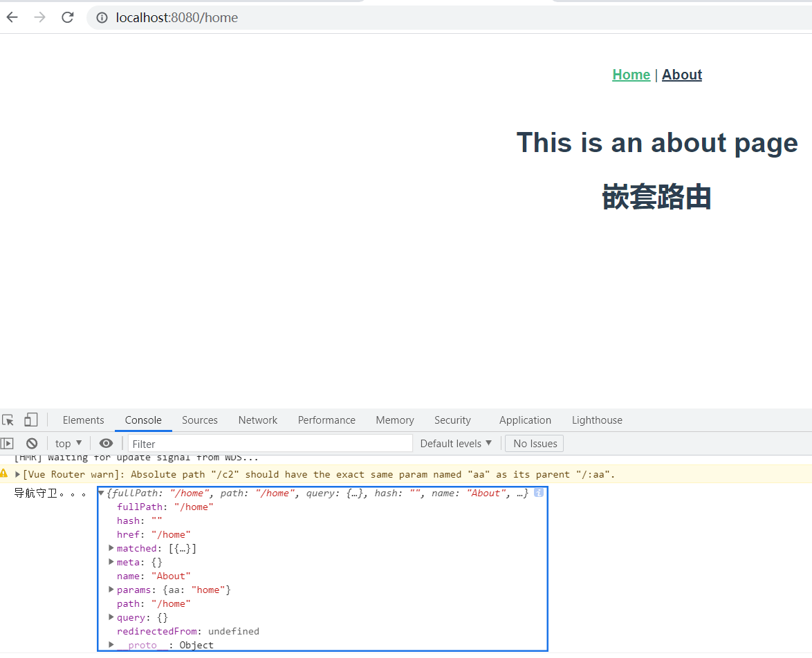This screenshot has width=812, height=658.
Task: Select the Console tab
Action: (x=143, y=420)
